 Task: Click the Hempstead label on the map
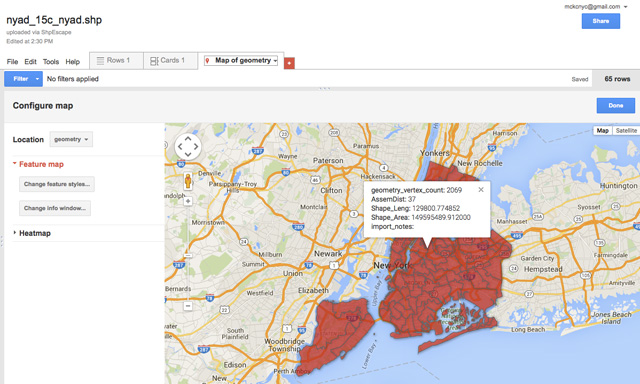543,269
